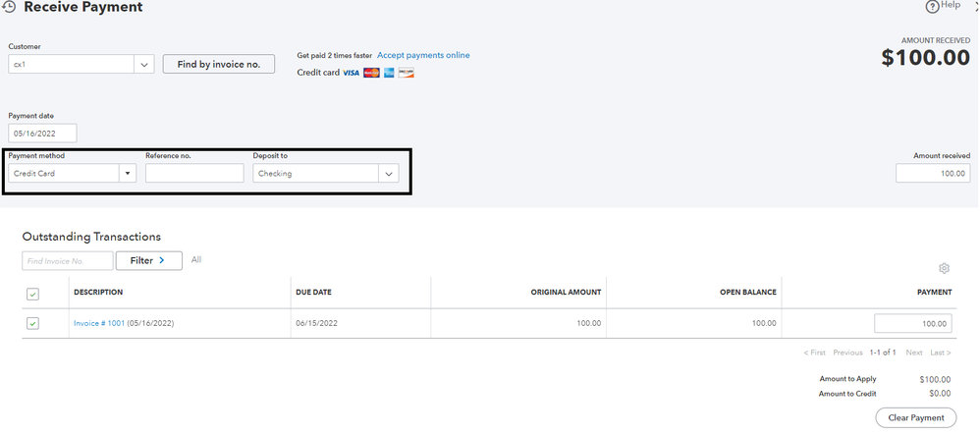Click the Help question mark icon
This screenshot has width=980, height=435.
932,7
